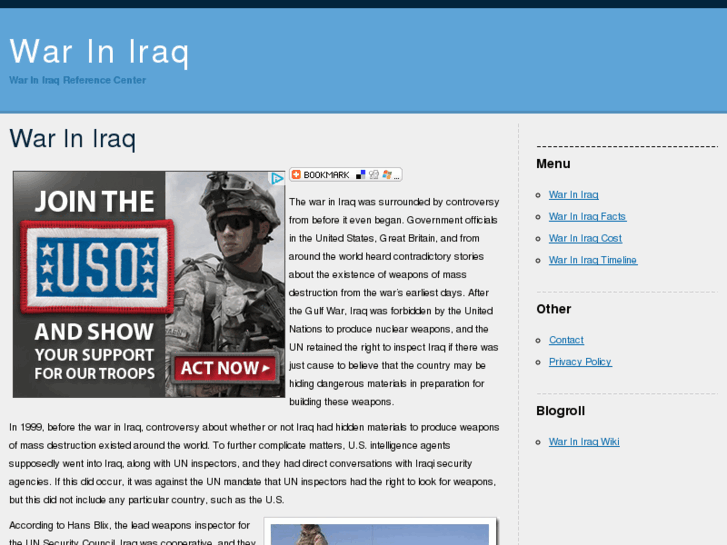The height and width of the screenshot is (545, 727).
Task: Click the War In Iraq site title in header
Action: pos(99,52)
